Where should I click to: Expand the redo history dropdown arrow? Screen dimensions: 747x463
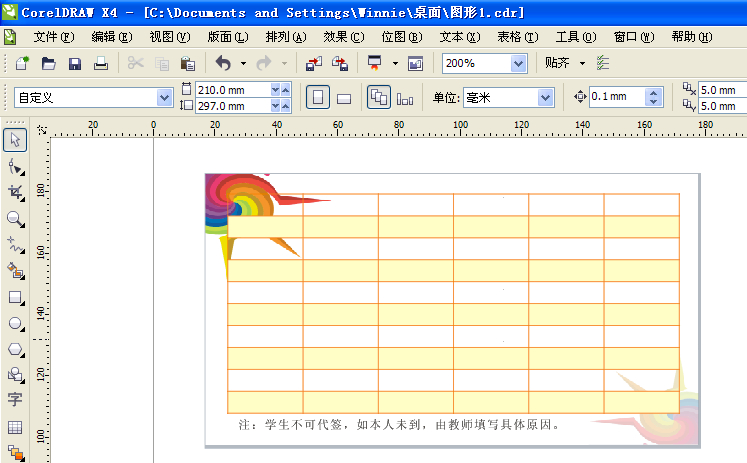click(284, 63)
